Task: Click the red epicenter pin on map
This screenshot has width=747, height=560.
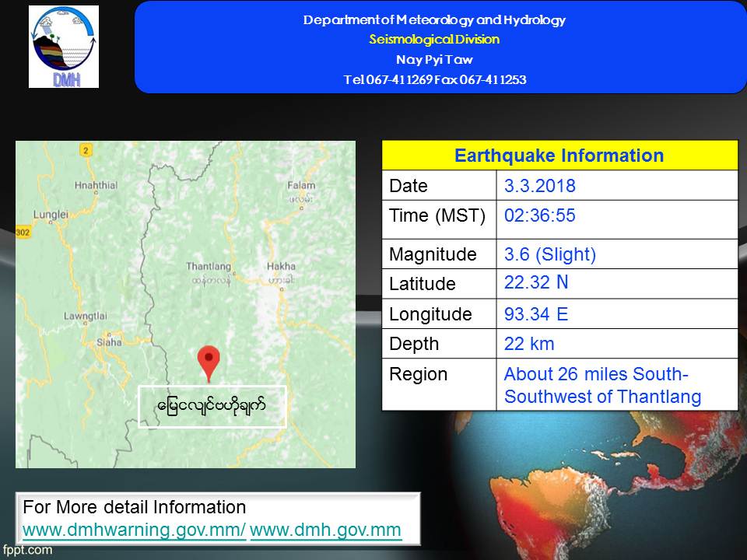Action: coord(209,362)
